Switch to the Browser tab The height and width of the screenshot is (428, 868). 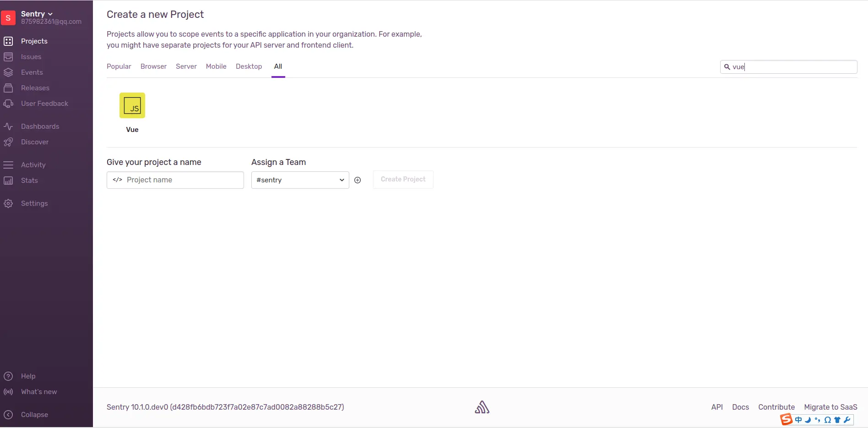153,66
